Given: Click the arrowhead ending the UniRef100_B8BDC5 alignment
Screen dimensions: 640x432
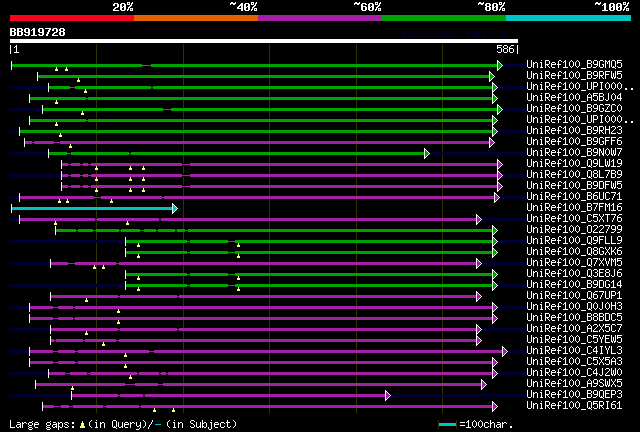Looking at the screenshot, I should pyautogui.click(x=495, y=318).
